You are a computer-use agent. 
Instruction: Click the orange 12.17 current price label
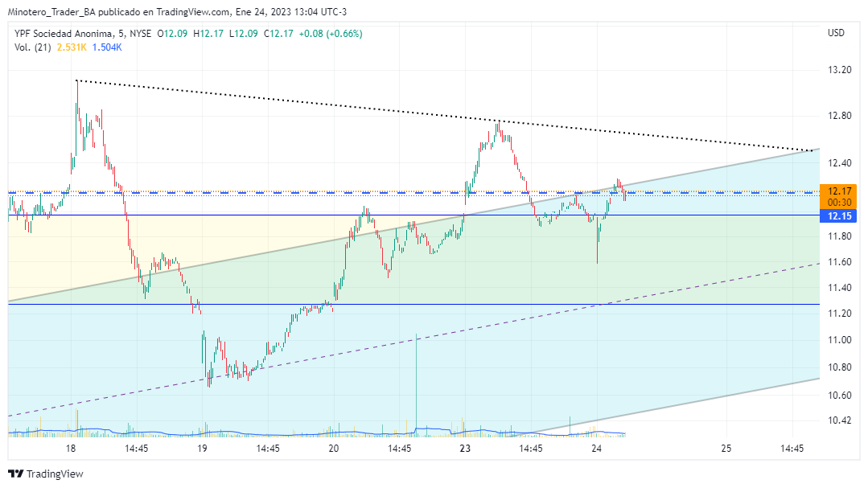[x=839, y=191]
